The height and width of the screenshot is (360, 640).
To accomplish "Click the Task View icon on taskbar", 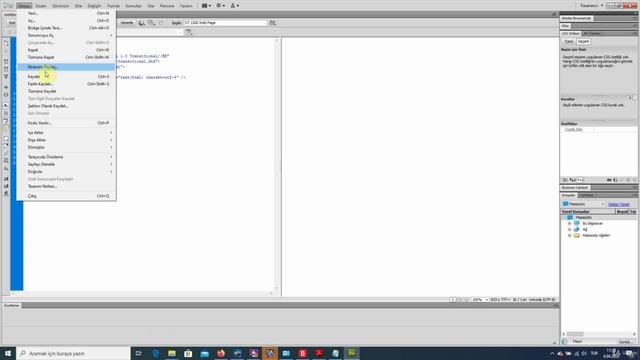I will [139, 353].
